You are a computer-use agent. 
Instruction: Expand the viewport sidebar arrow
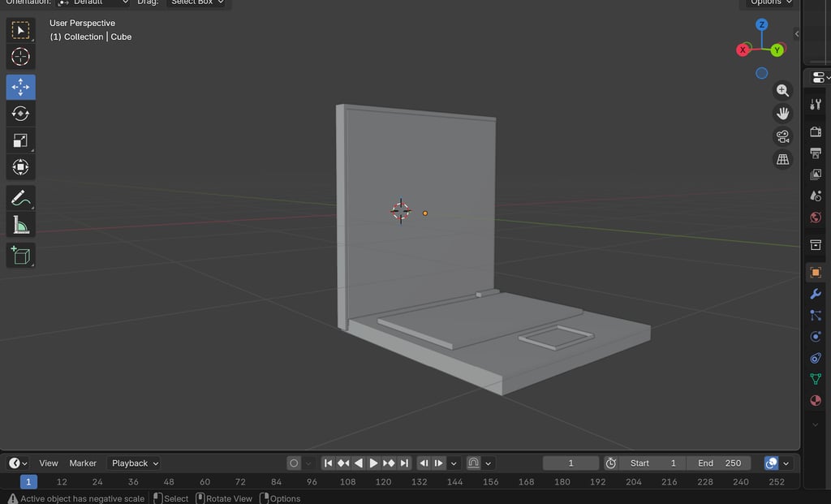click(x=797, y=34)
